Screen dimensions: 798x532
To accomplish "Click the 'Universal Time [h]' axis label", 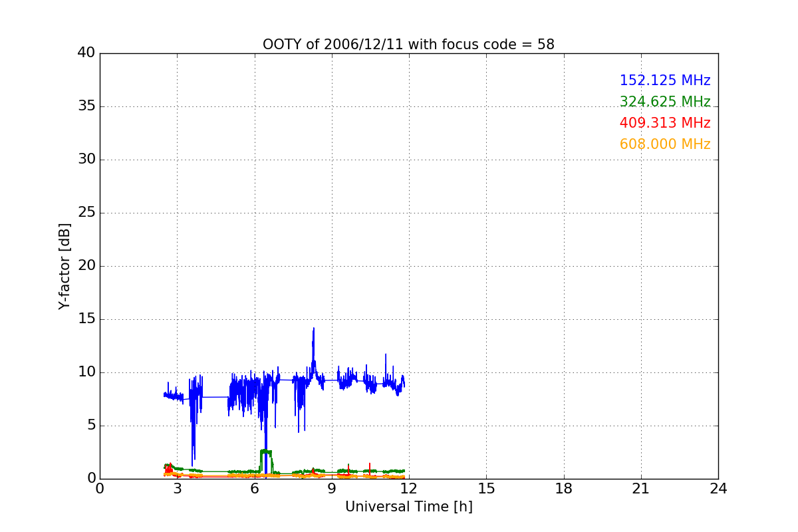I will (x=408, y=507).
